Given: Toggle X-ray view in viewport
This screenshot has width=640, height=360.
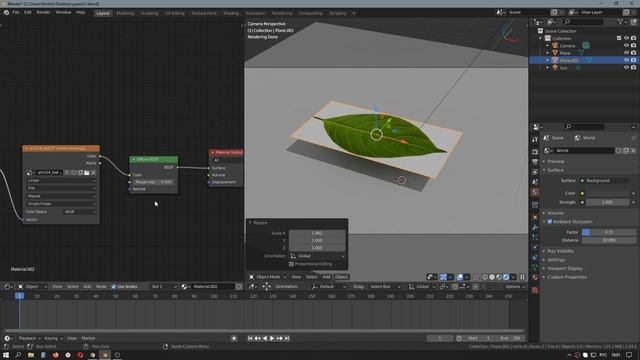Looking at the screenshot, I should pyautogui.click(x=476, y=277).
